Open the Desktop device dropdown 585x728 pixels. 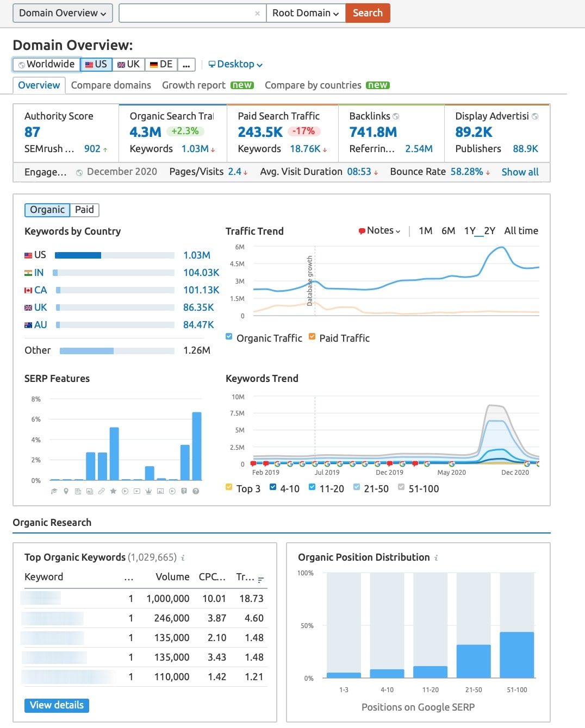point(235,64)
